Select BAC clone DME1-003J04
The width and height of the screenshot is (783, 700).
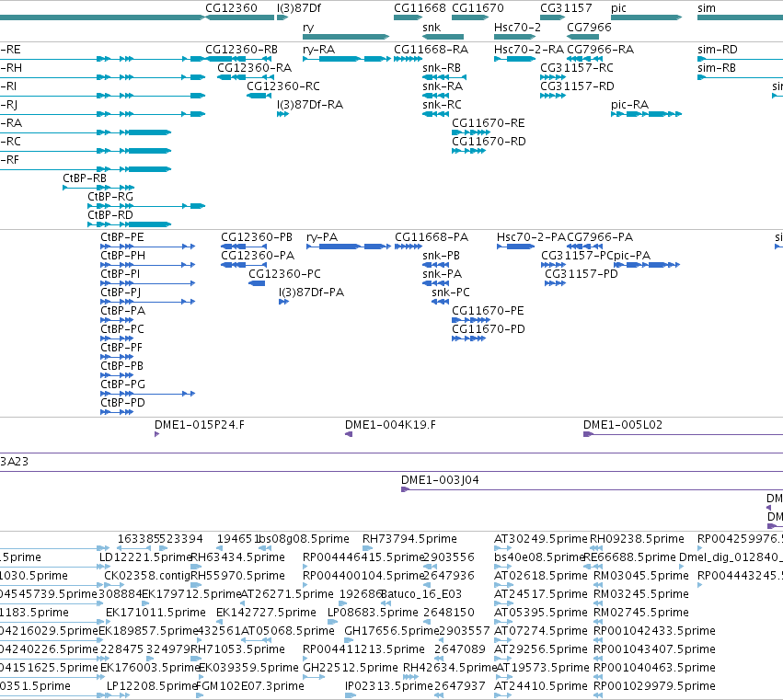440,480
